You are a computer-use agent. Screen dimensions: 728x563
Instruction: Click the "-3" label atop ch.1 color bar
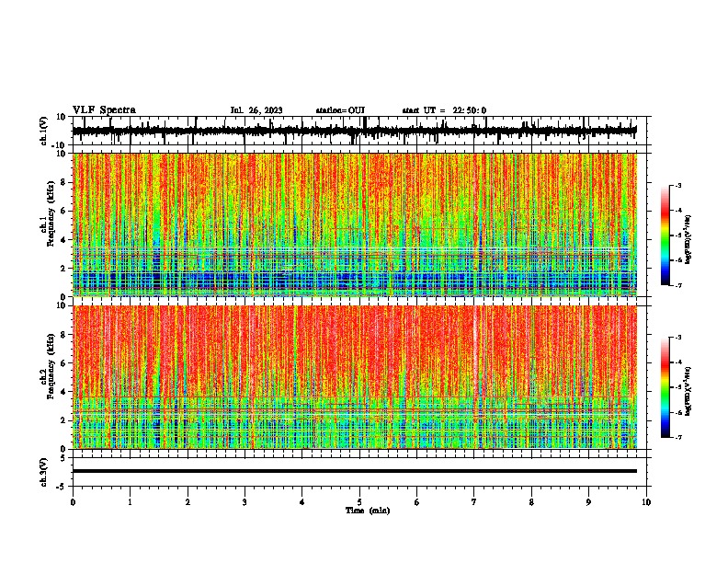677,185
